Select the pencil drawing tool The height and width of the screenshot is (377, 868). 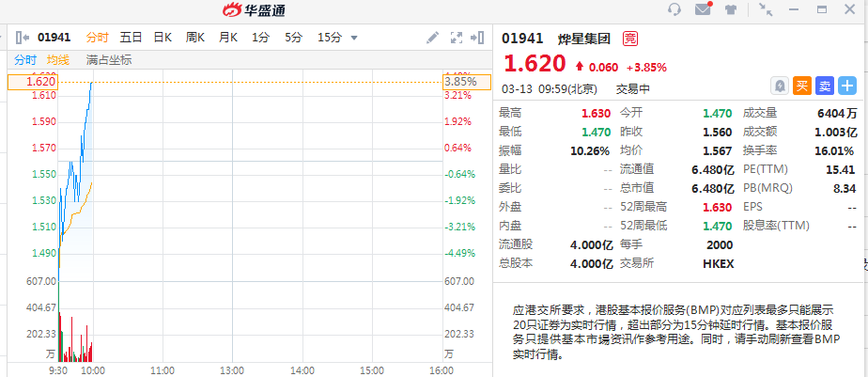point(433,38)
